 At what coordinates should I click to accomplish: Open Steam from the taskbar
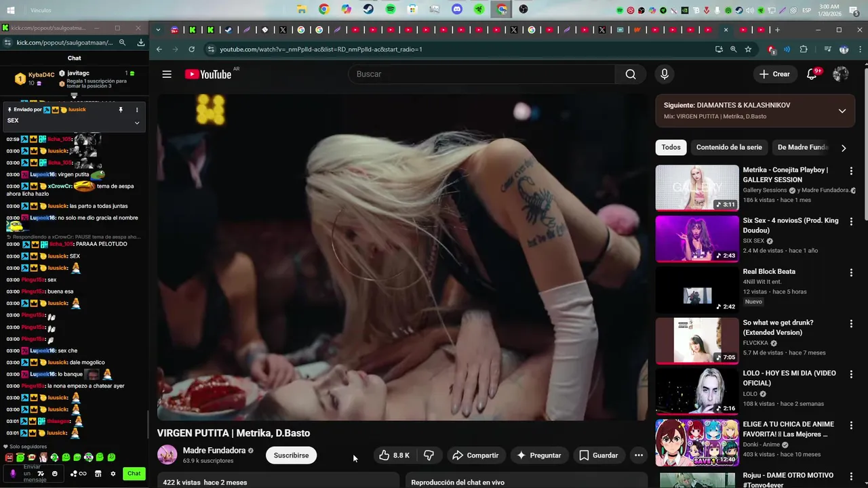(x=368, y=9)
